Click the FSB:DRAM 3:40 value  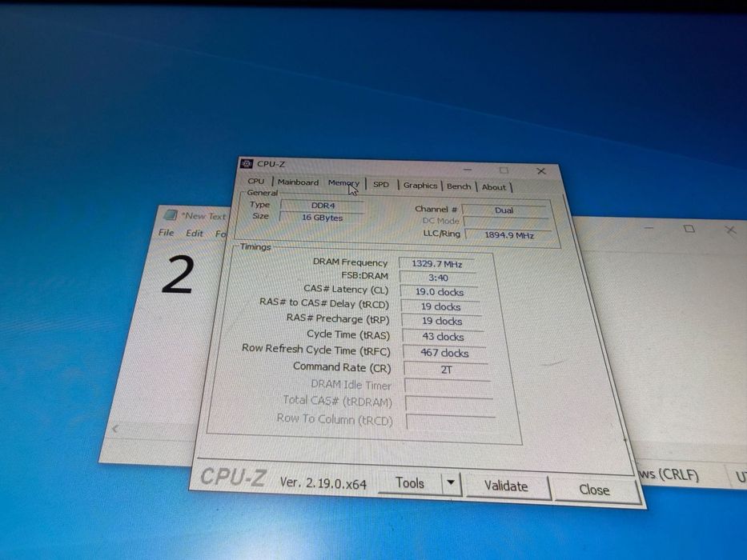pyautogui.click(x=438, y=278)
